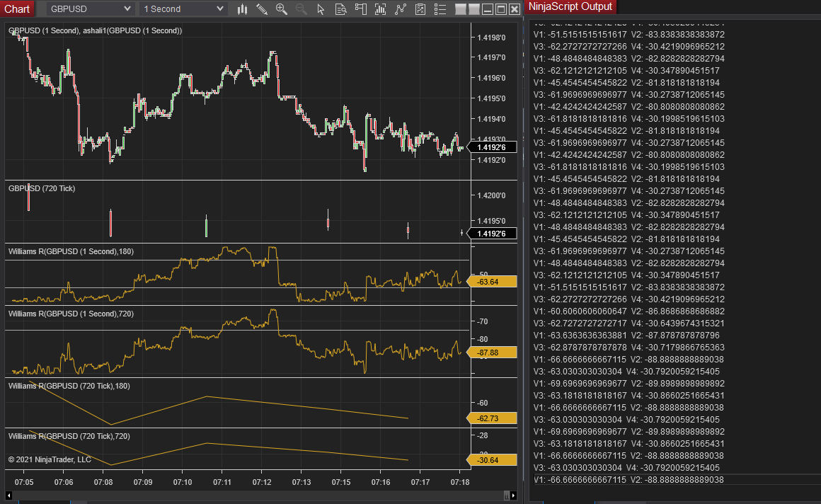Click the 07:05 time axis label
This screenshot has width=821, height=504.
[24, 482]
